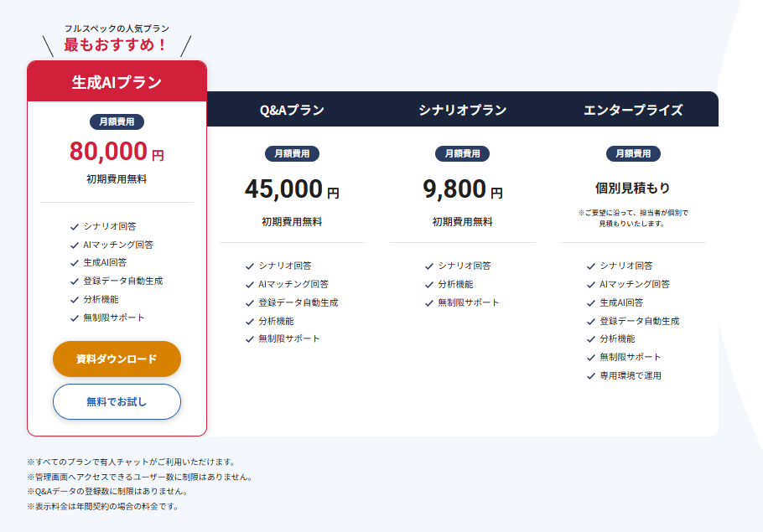Click checkmark beside シナリオ回答 in 生成AIプラン
Viewport: 763px width, 532px height.
tap(75, 226)
